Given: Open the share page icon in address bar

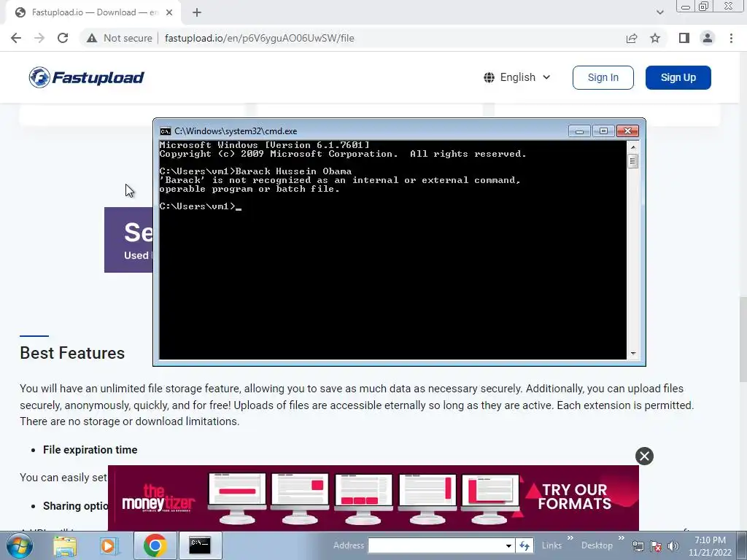Looking at the screenshot, I should point(632,38).
